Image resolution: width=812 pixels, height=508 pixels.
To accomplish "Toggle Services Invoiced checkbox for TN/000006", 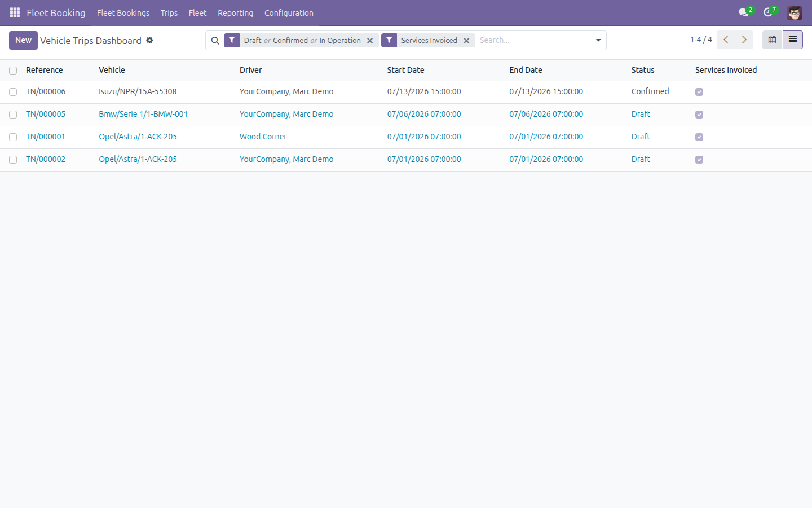I will pyautogui.click(x=699, y=92).
